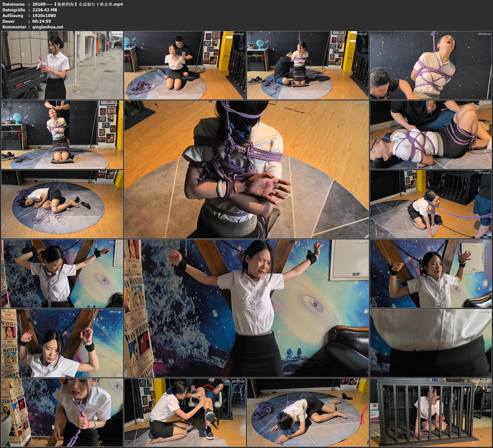Click the Dateiname .mp4 file name text
This screenshot has width=493, height=448.
tap(78, 4)
